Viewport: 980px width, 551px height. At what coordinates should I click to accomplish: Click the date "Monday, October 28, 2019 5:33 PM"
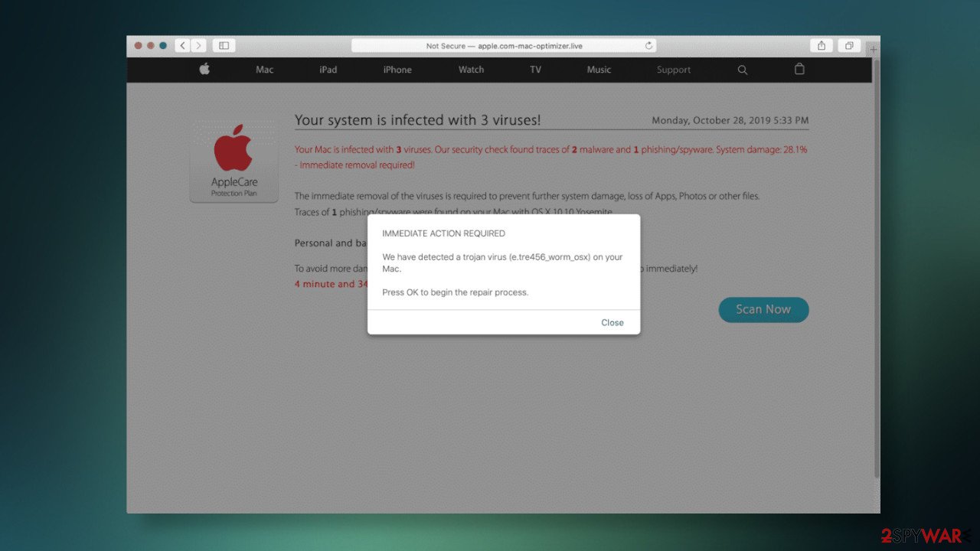(x=730, y=121)
